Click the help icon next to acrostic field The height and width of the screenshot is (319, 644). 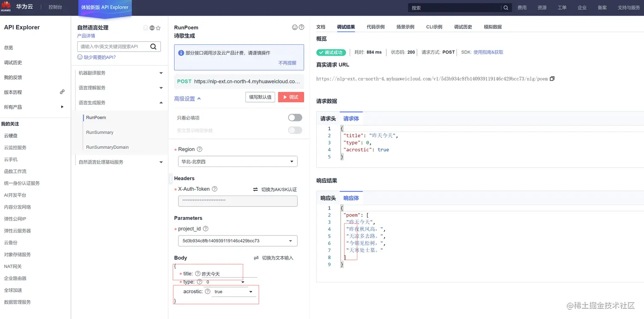click(x=207, y=291)
